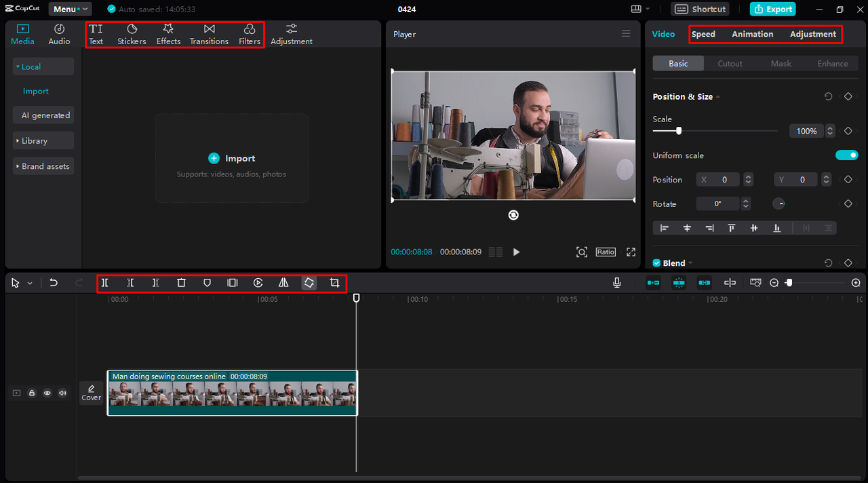
Task: Select the sewing courses clip in timeline
Action: [x=232, y=392]
